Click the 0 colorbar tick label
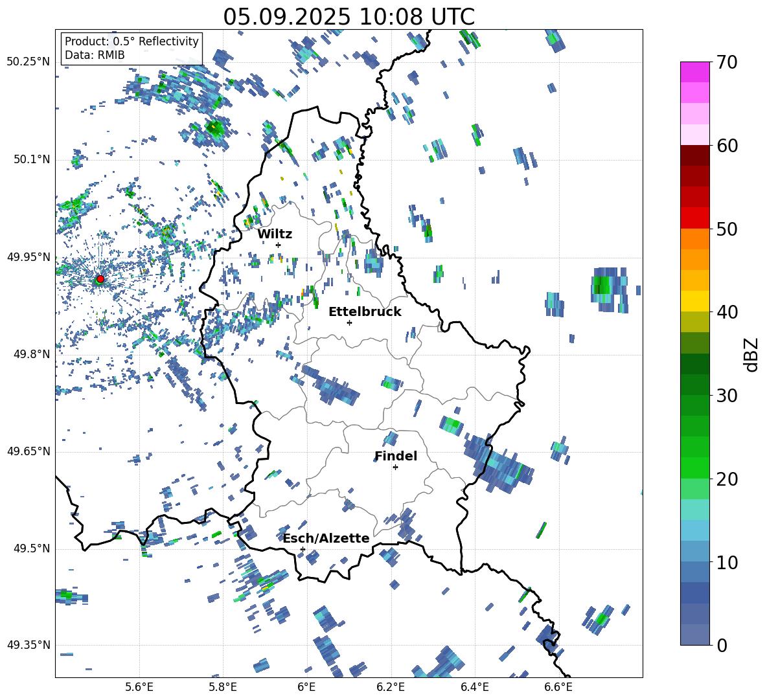 722,645
